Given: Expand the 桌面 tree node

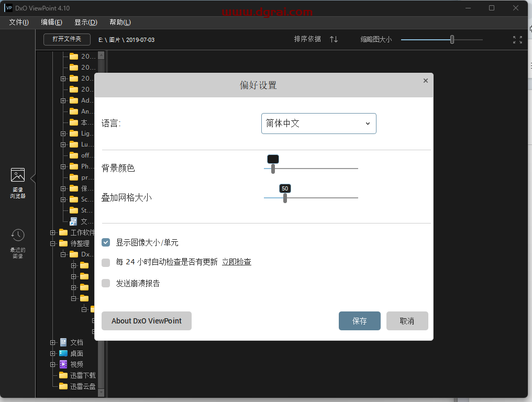Looking at the screenshot, I should pos(52,353).
